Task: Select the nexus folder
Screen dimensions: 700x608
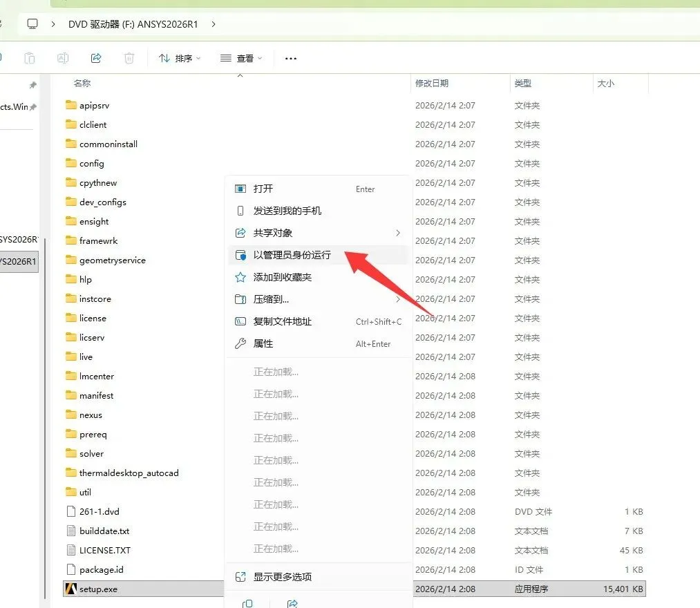Action: (x=84, y=415)
